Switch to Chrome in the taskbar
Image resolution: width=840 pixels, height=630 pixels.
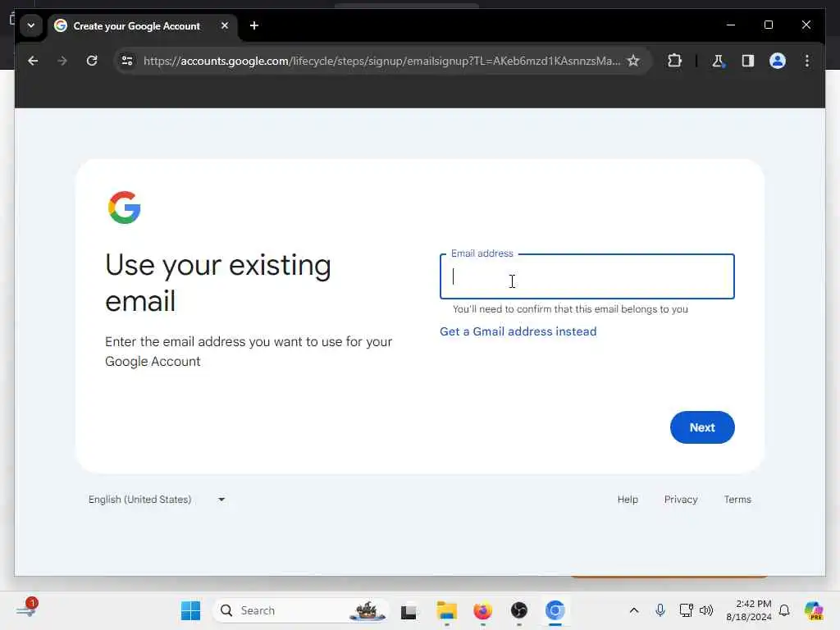[555, 610]
